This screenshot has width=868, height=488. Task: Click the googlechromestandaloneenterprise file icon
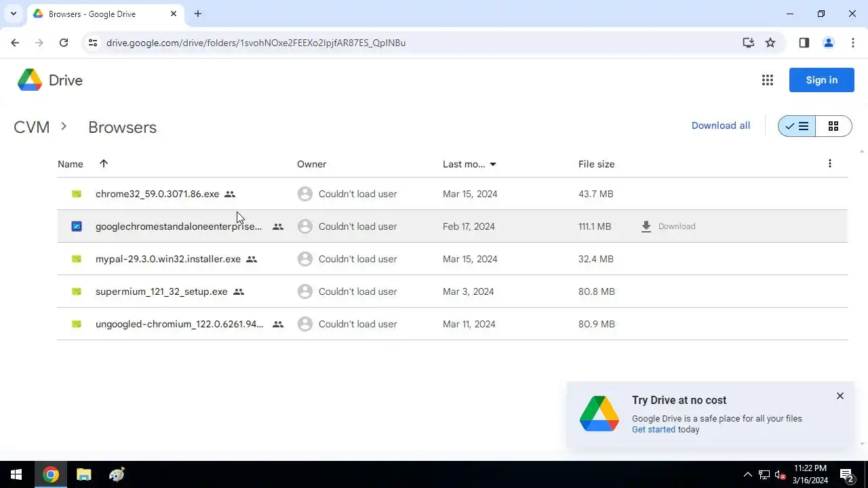click(x=77, y=226)
